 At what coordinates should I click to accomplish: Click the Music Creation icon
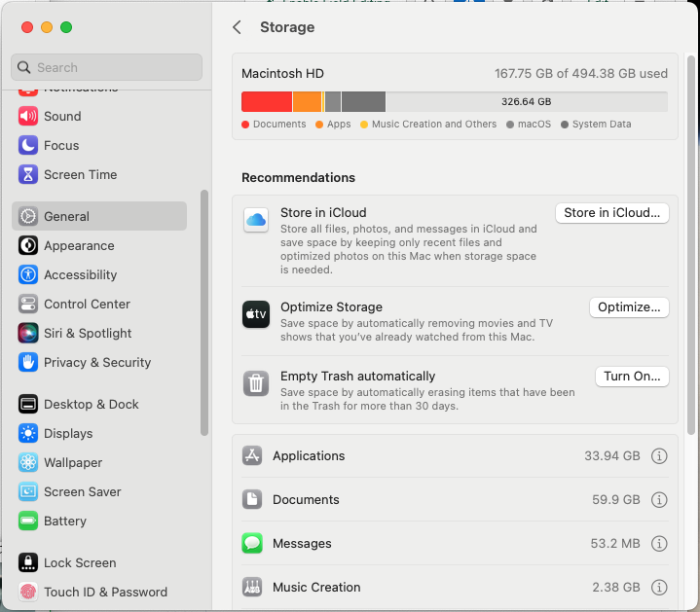pyautogui.click(x=252, y=587)
